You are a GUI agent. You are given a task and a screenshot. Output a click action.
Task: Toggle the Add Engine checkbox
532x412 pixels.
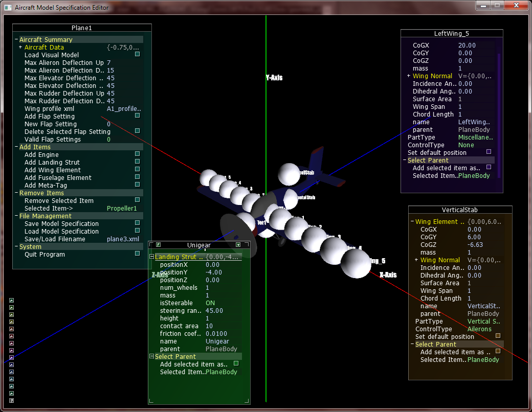(137, 154)
